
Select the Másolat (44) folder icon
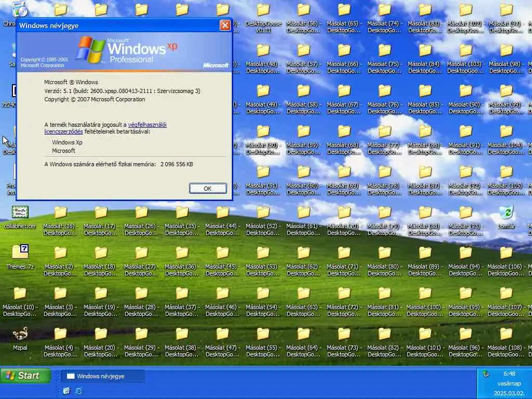[222, 212]
